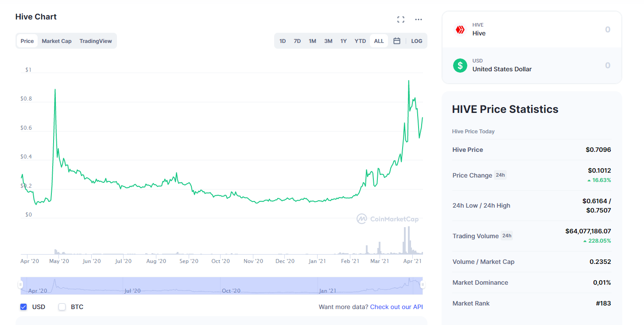Open the fullscreen chart icon
The width and height of the screenshot is (644, 325).
click(401, 19)
